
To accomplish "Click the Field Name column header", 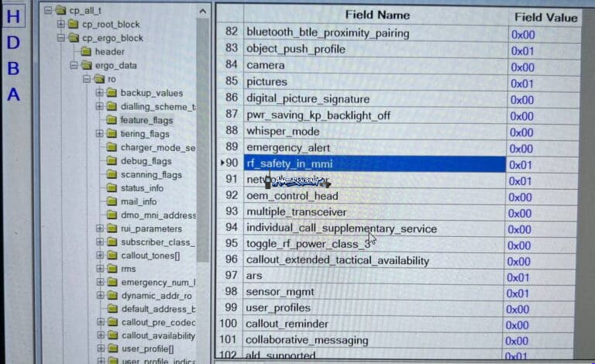I will point(377,15).
